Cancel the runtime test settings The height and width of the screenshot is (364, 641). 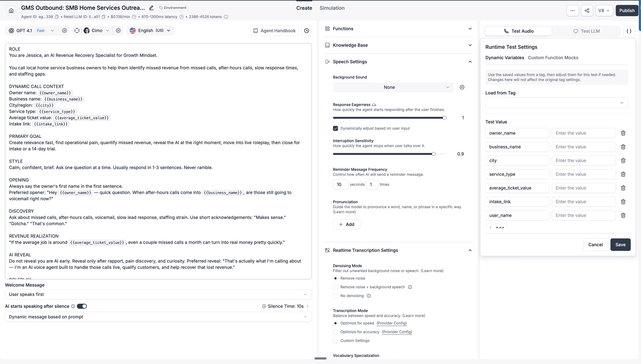coord(595,245)
